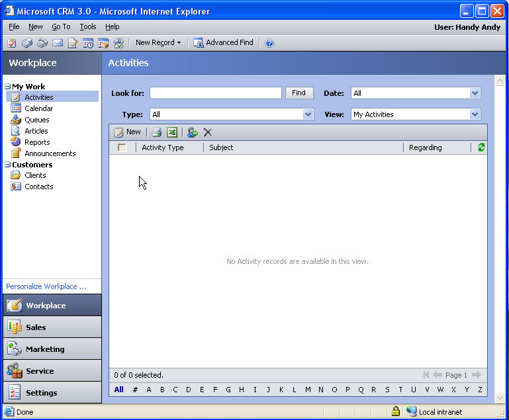Open Clients under Customers
Image resolution: width=509 pixels, height=420 pixels.
(x=35, y=175)
